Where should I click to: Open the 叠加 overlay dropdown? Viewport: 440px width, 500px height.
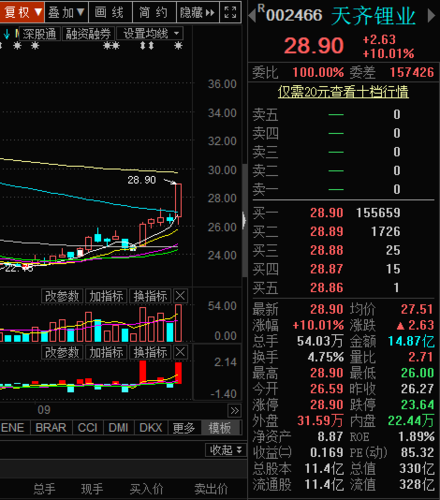coord(66,13)
